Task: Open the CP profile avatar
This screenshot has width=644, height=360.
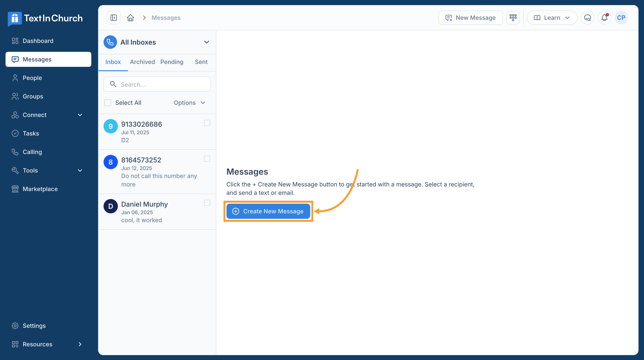Action: [621, 18]
